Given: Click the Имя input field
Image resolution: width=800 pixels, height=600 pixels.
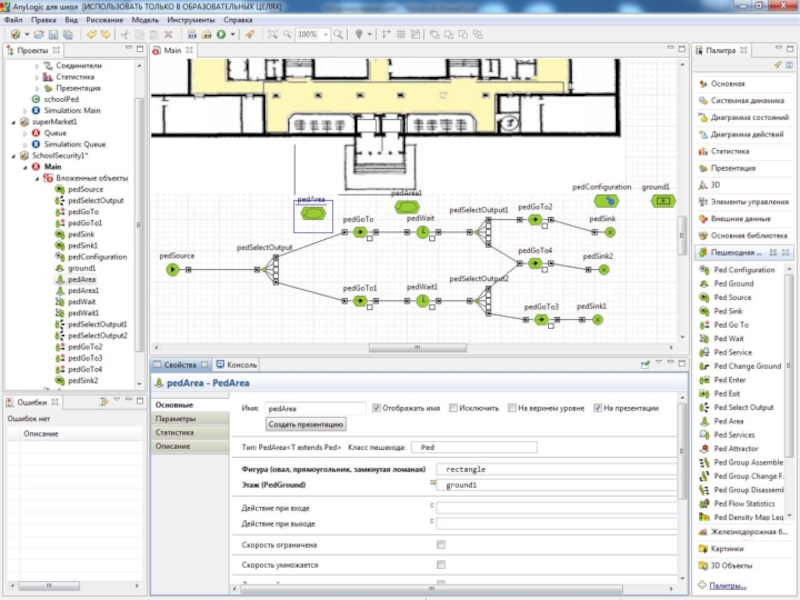Looking at the screenshot, I should [316, 408].
